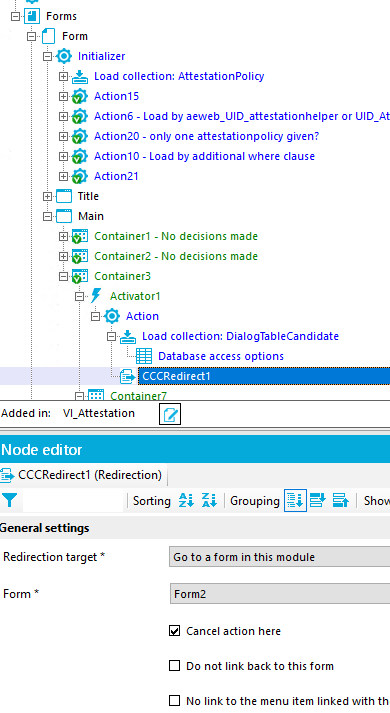Viewport: 390px width, 713px height.
Task: Toggle the first Grouping mode icon
Action: click(x=295, y=501)
